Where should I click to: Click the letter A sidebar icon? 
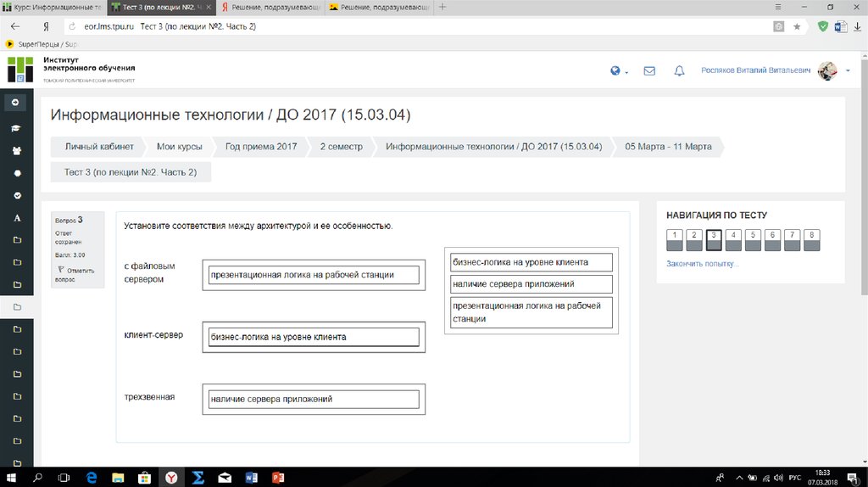pyautogui.click(x=17, y=218)
